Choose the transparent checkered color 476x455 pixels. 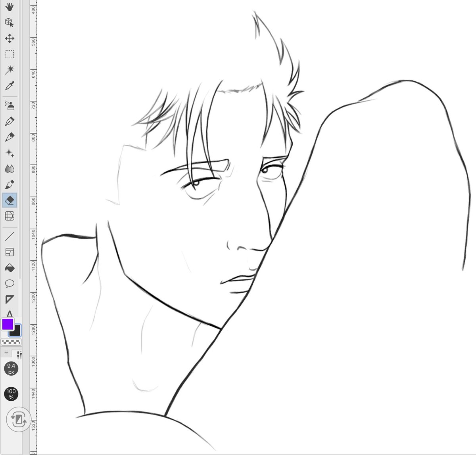(x=12, y=341)
